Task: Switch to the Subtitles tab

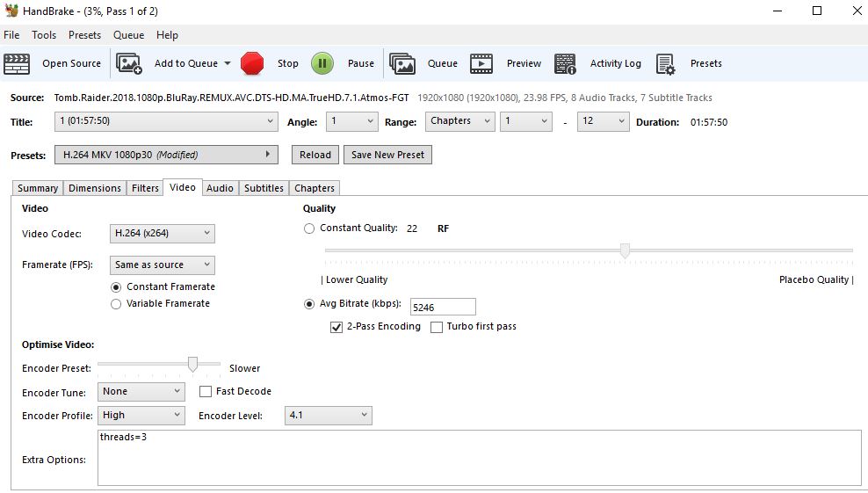Action: 264,188
